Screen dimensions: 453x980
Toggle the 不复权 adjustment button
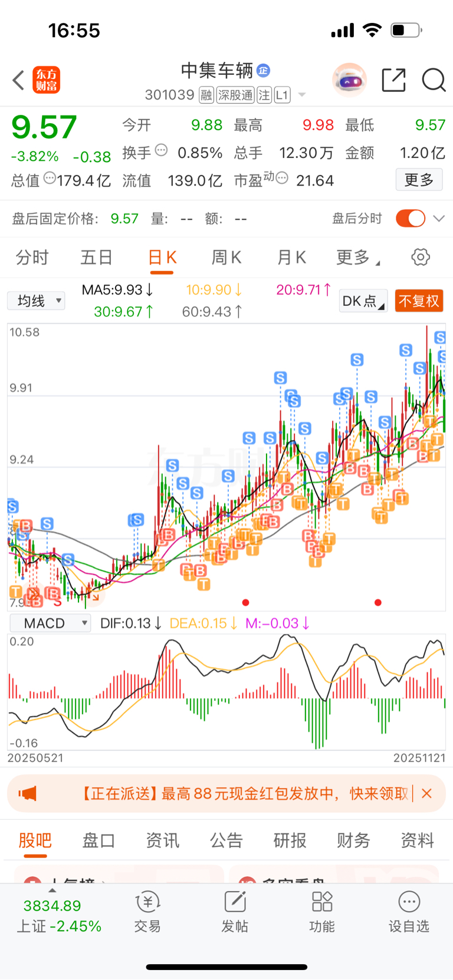[419, 301]
